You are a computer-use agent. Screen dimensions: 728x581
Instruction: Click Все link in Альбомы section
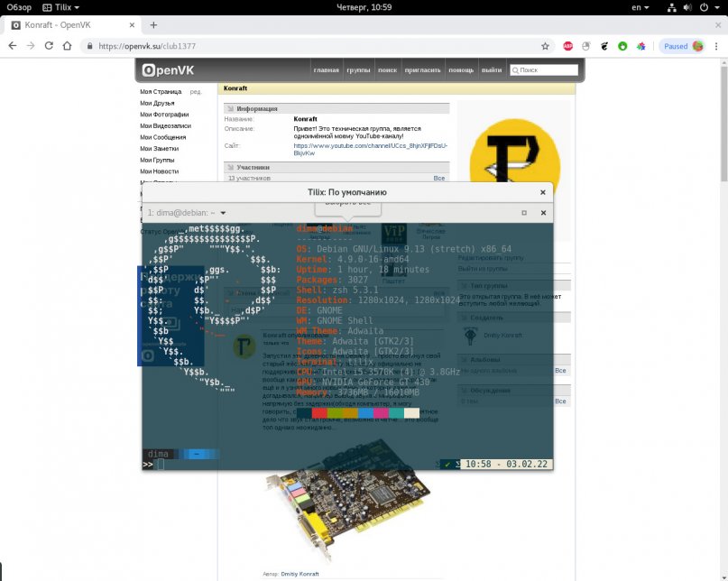tap(560, 371)
